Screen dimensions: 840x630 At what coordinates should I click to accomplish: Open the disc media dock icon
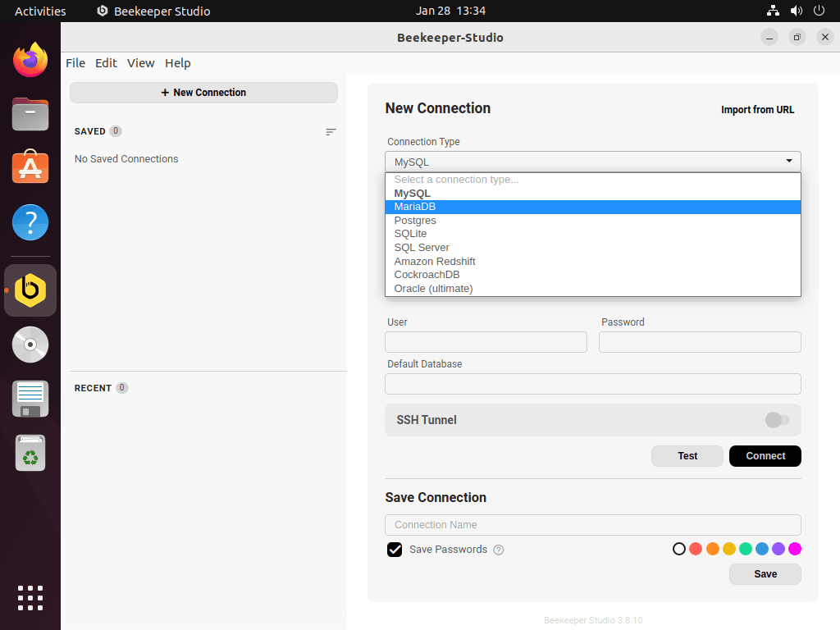[x=30, y=345]
